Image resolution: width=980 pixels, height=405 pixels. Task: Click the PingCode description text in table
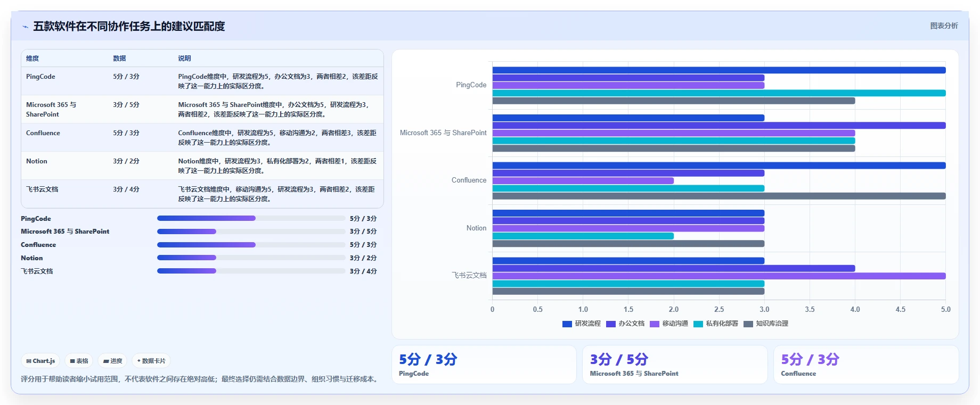pos(278,81)
